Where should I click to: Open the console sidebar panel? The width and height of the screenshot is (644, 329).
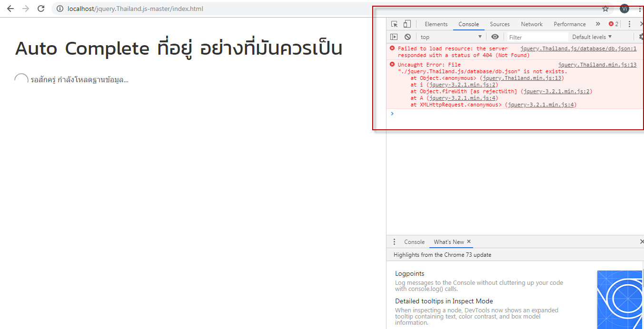click(394, 37)
